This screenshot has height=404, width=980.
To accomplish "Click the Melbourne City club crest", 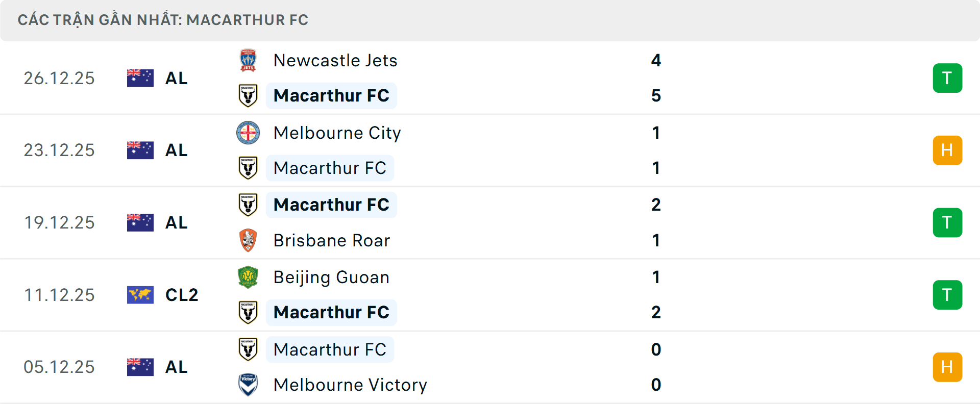I will 248,133.
